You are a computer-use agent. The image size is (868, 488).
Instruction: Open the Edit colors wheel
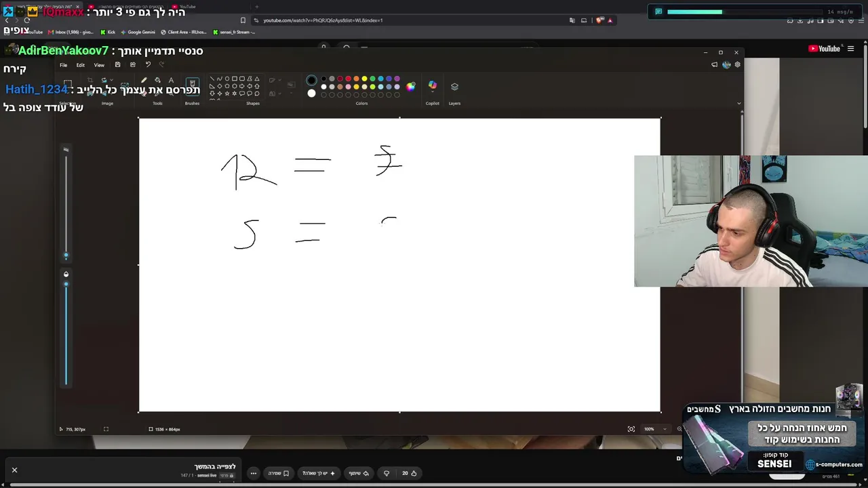(x=410, y=86)
